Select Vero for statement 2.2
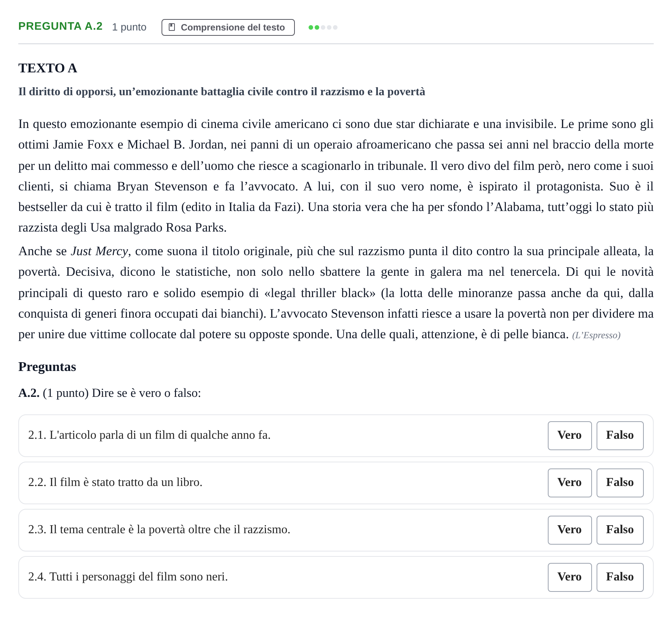The width and height of the screenshot is (672, 617). (570, 483)
